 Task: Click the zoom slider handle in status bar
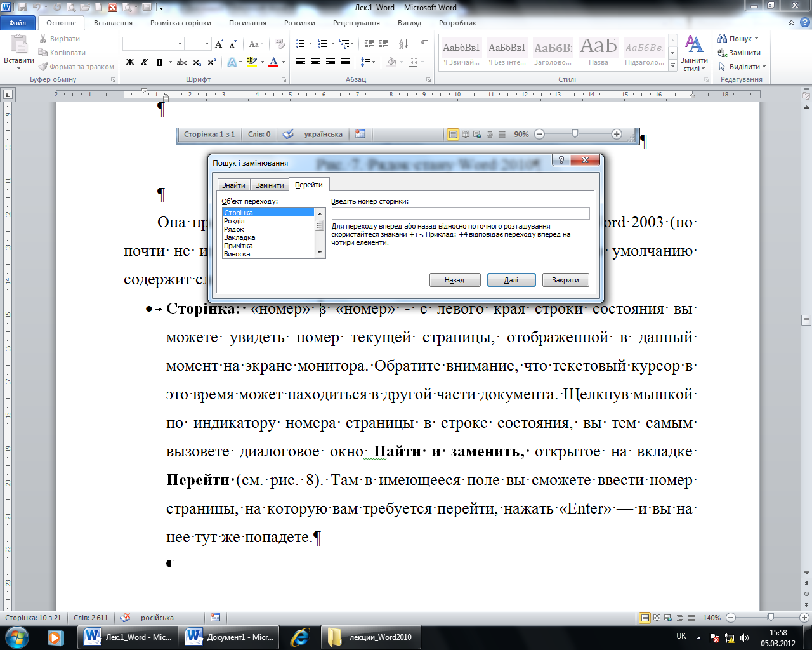pos(771,617)
